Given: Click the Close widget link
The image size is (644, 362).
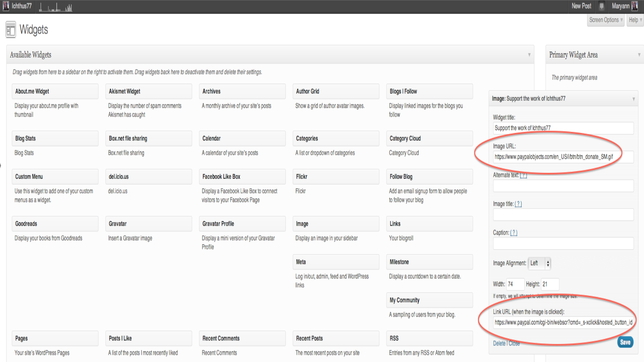Looking at the screenshot, I should [x=514, y=343].
